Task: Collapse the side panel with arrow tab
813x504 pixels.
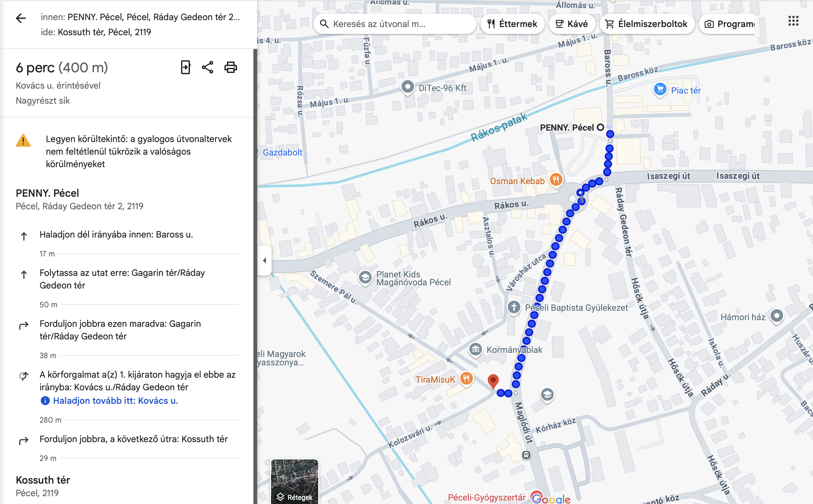Action: (x=264, y=260)
